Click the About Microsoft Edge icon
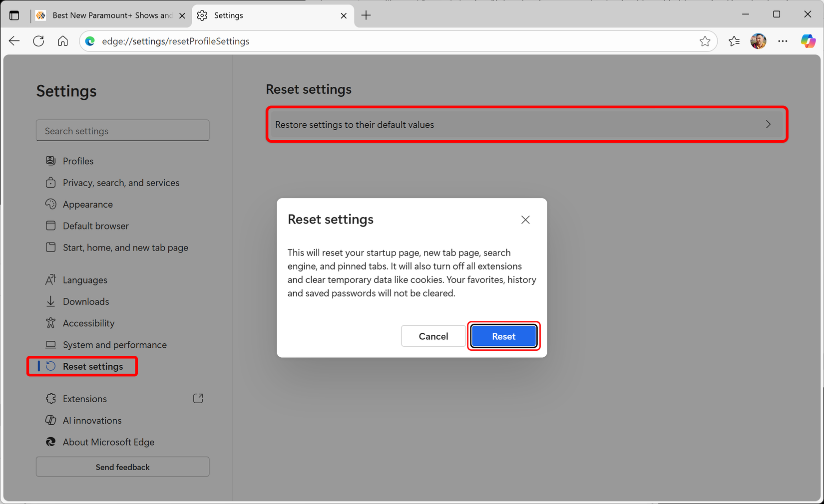Screen dimensions: 824x504 [x=50, y=442]
